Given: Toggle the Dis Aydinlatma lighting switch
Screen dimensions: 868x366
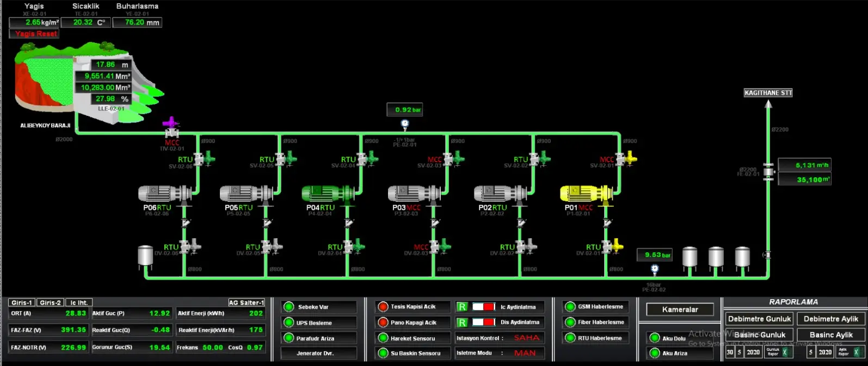Looking at the screenshot, I should [x=483, y=322].
